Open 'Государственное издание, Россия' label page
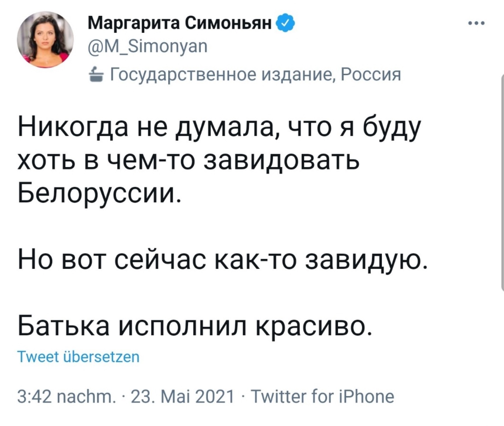This screenshot has width=504, height=426. coord(255,75)
